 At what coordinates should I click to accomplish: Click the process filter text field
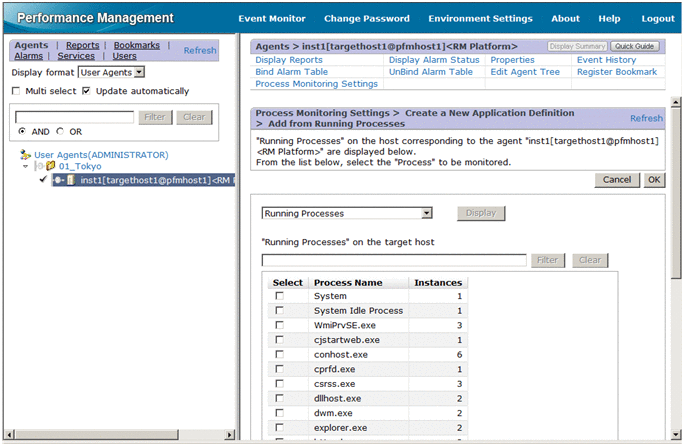click(394, 261)
